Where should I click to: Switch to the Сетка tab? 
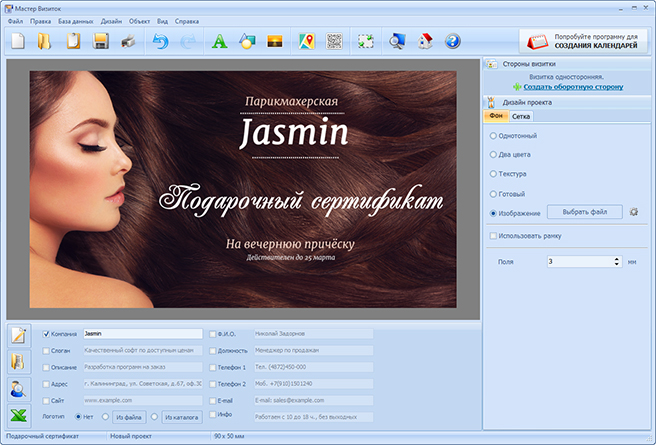point(521,116)
